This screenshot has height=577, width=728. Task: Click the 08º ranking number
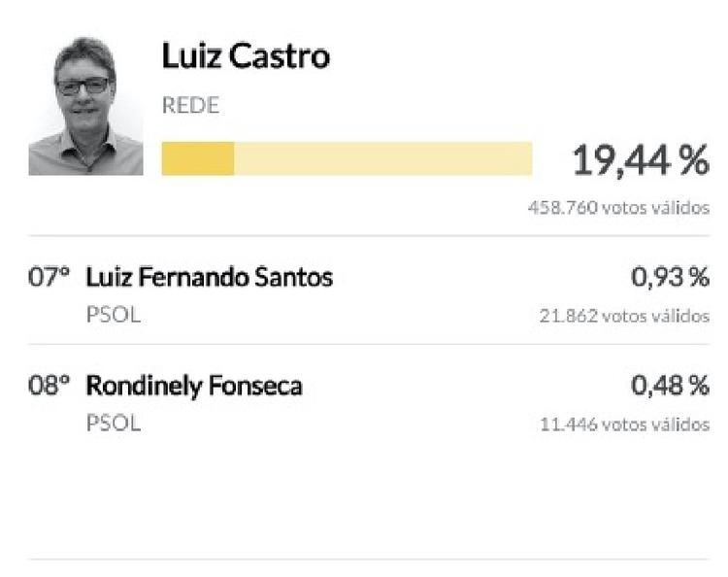[50, 386]
